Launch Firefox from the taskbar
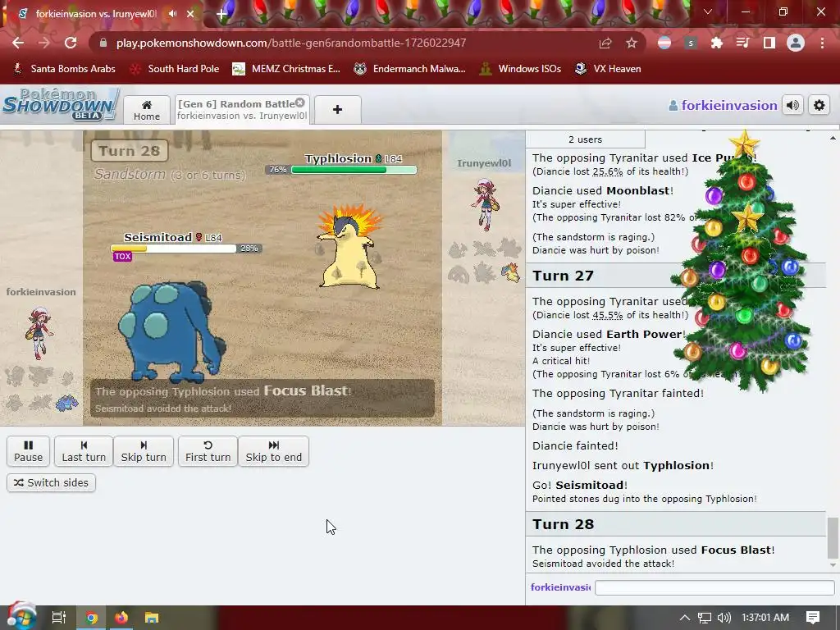This screenshot has width=840, height=630. (121, 618)
